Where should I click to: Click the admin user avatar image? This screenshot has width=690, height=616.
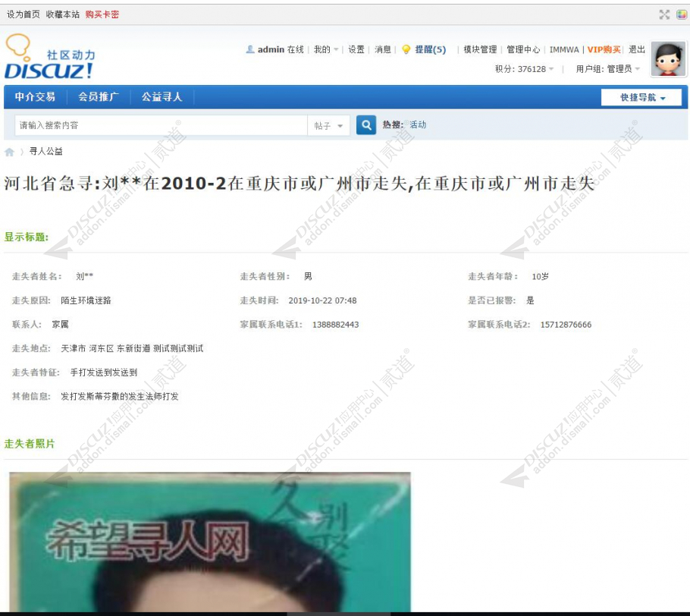pos(669,59)
